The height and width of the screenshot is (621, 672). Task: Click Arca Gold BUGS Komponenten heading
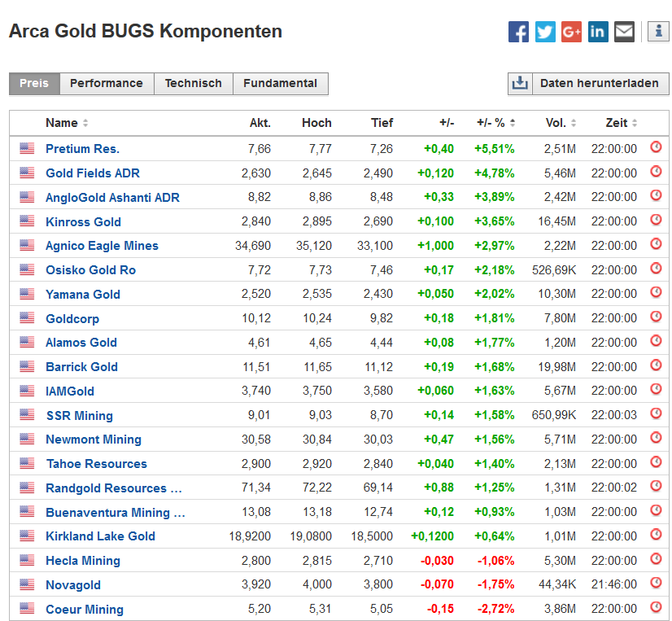[146, 31]
